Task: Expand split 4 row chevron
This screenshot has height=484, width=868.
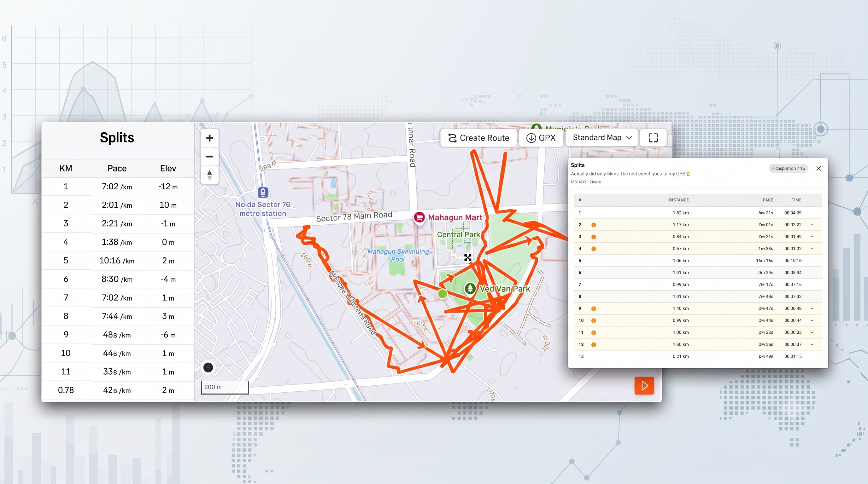Action: pyautogui.click(x=812, y=248)
